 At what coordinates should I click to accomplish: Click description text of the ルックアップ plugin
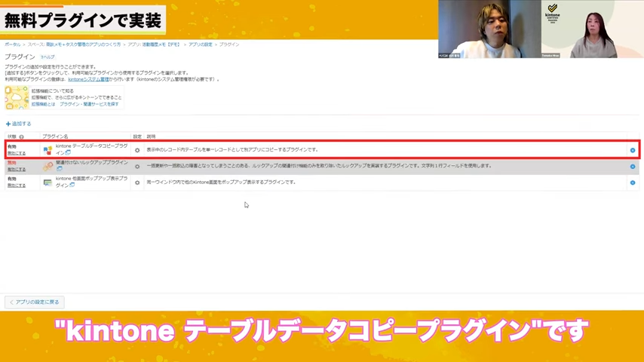[319, 166]
